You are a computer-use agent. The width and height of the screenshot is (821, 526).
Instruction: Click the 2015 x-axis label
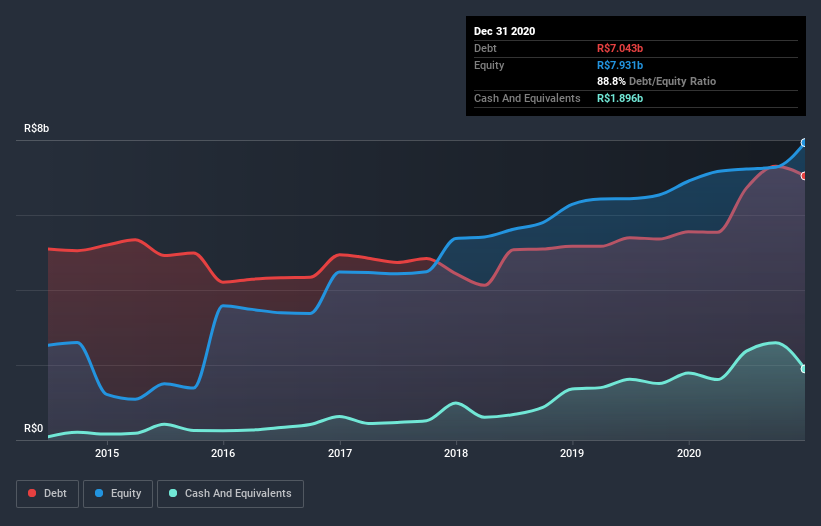coord(107,453)
